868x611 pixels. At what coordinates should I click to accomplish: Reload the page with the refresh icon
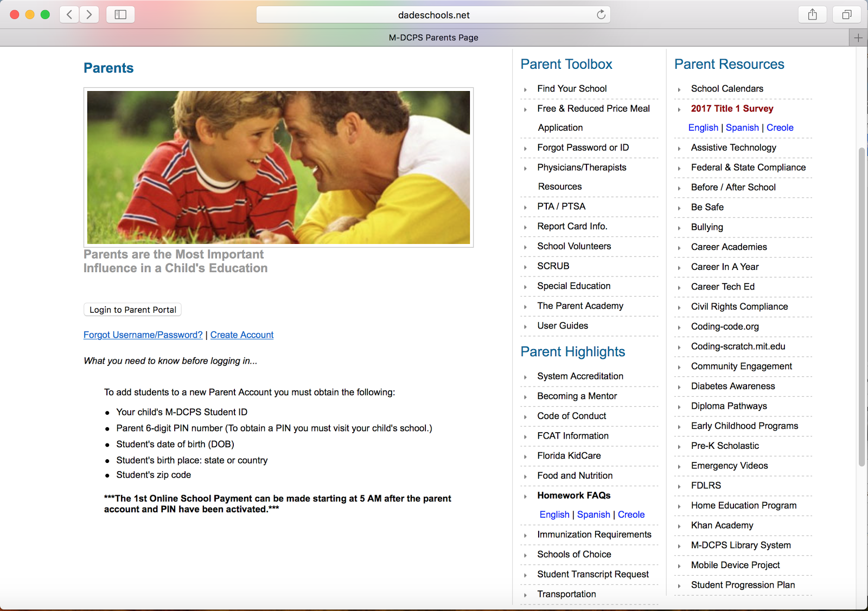tap(601, 15)
